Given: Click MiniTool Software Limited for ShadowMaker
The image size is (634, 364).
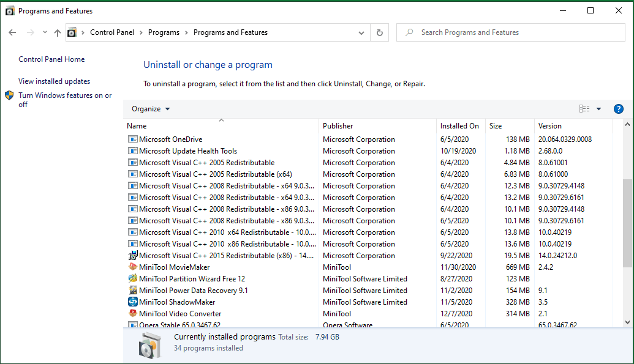Looking at the screenshot, I should point(364,302).
